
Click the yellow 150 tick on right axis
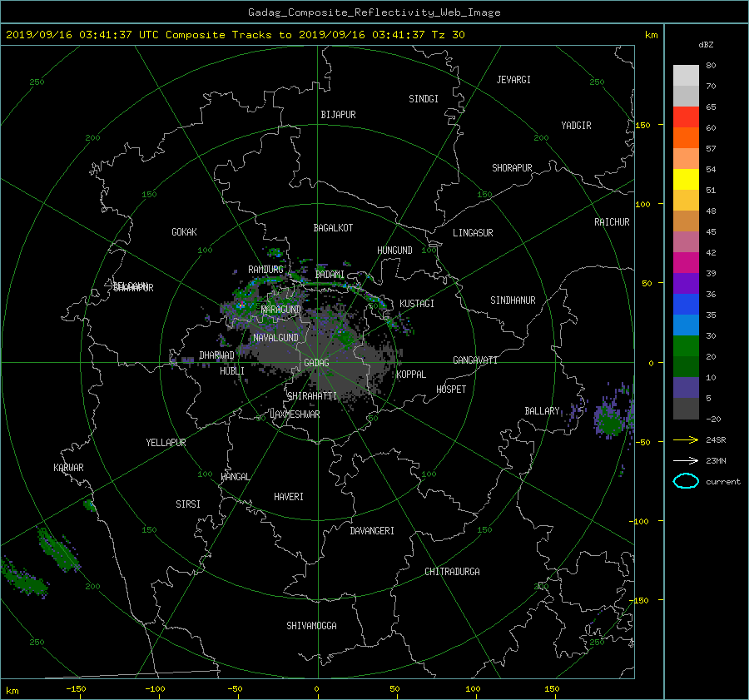tap(642, 125)
